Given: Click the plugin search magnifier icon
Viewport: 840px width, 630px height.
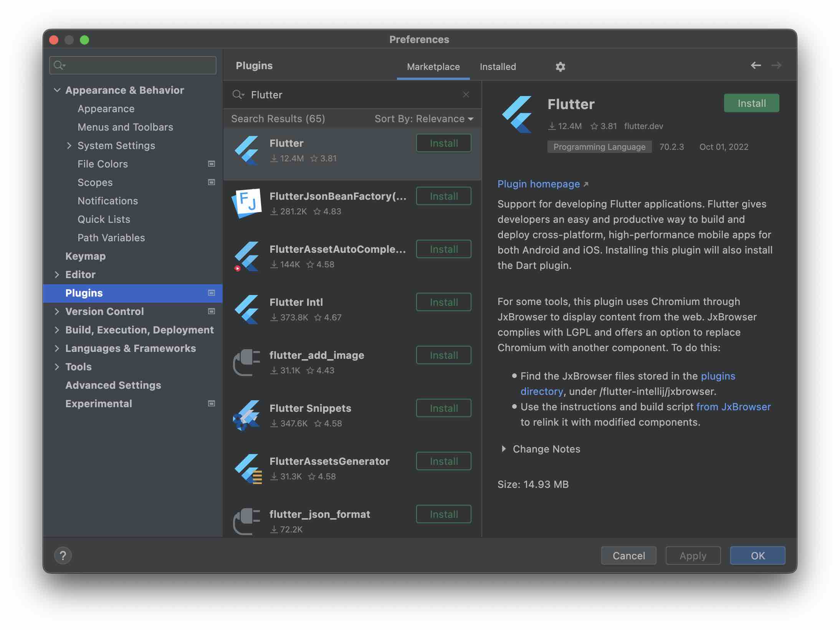Looking at the screenshot, I should click(x=239, y=94).
